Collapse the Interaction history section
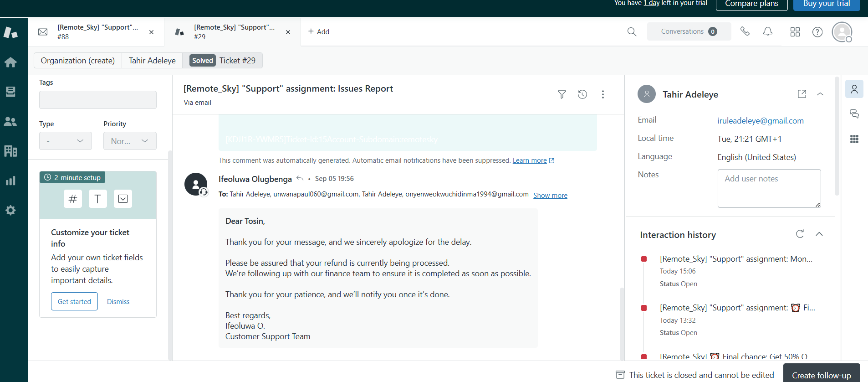The width and height of the screenshot is (868, 382). (819, 234)
